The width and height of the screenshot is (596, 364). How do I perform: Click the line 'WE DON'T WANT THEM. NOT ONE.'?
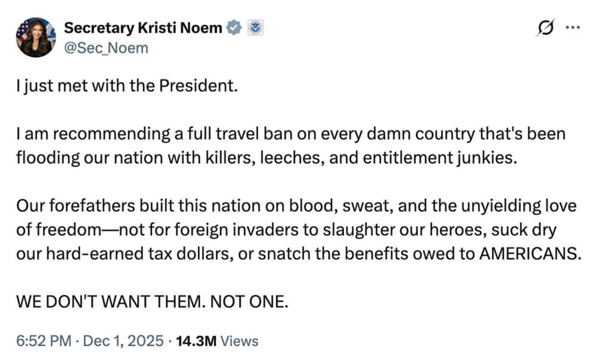click(x=153, y=300)
